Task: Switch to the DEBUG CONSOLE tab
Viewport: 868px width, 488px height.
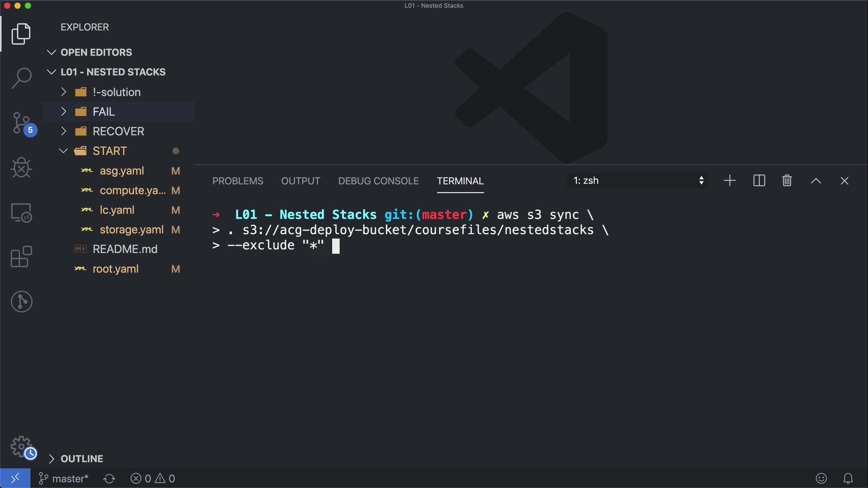Action: point(378,181)
